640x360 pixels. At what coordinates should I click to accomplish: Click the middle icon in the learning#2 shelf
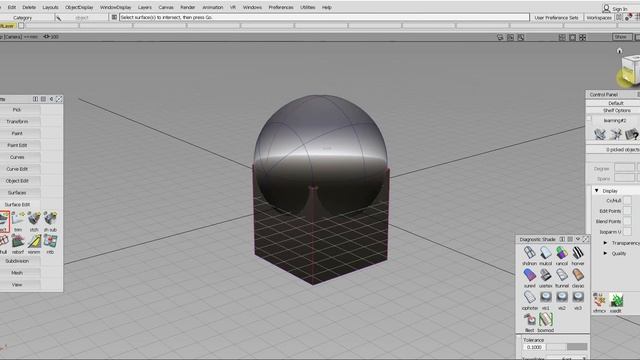tap(616, 134)
